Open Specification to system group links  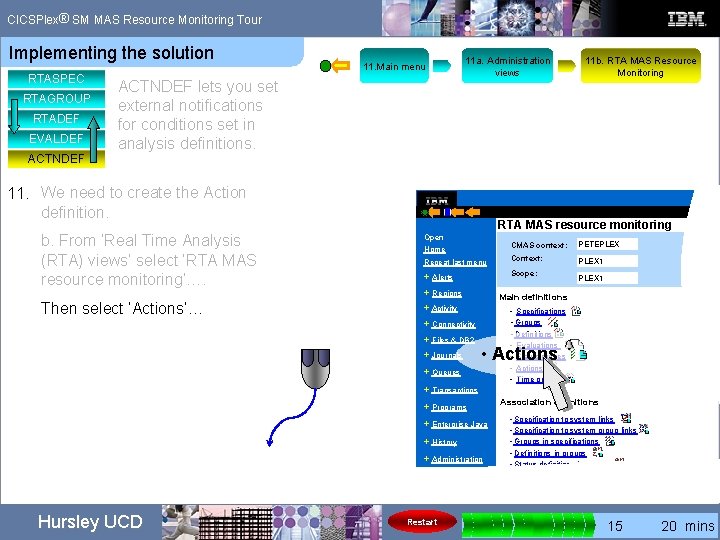pos(575,430)
